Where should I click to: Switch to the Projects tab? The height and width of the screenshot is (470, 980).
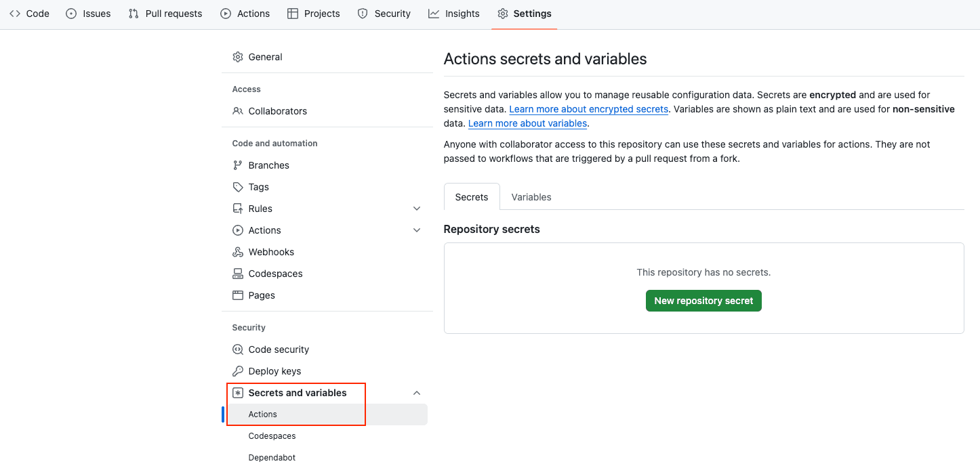(314, 14)
